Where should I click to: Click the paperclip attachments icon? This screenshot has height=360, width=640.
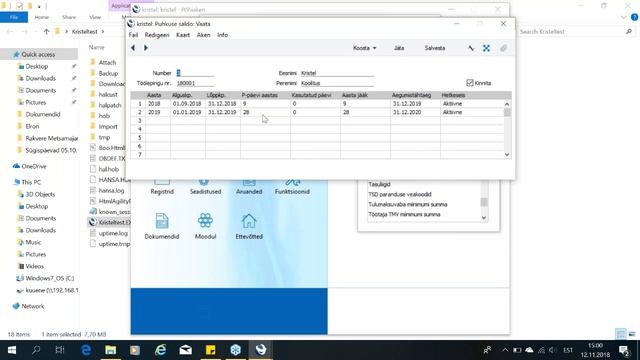pyautogui.click(x=503, y=48)
